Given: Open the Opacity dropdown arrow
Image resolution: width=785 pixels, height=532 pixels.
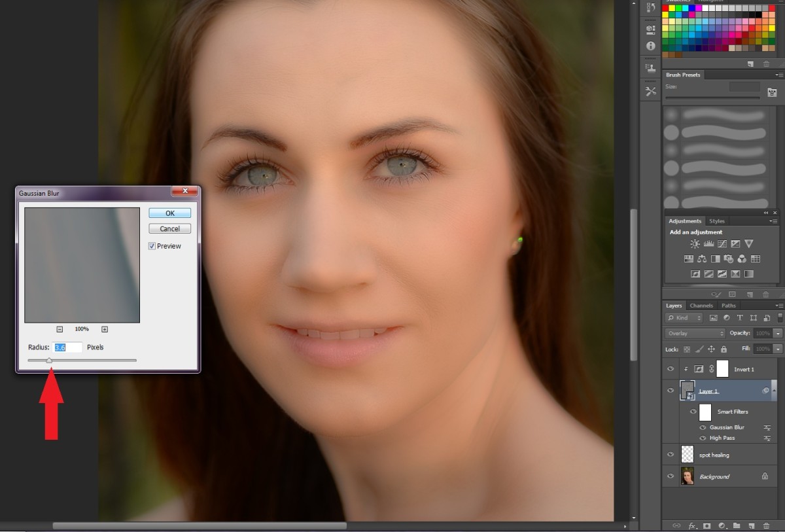Looking at the screenshot, I should [778, 333].
